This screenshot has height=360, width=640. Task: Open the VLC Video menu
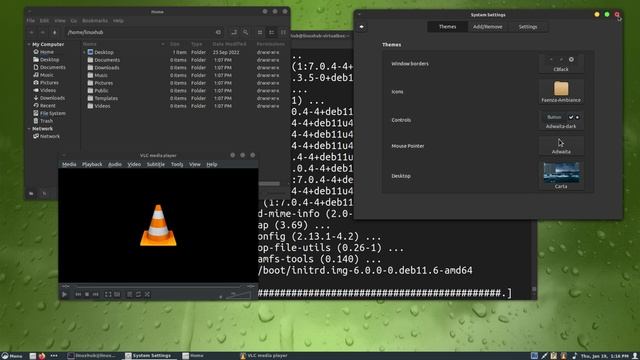134,164
